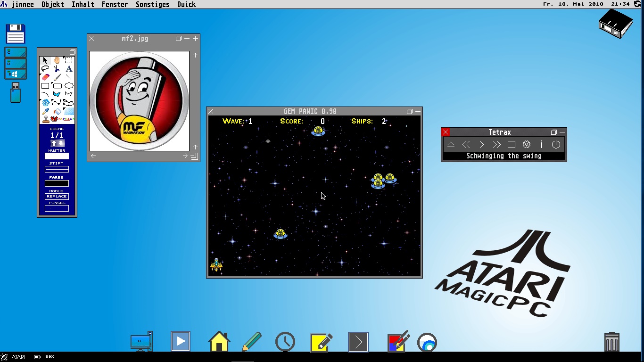Image resolution: width=644 pixels, height=362 pixels.
Task: Skip to previous track in Tetrax
Action: (x=466, y=145)
